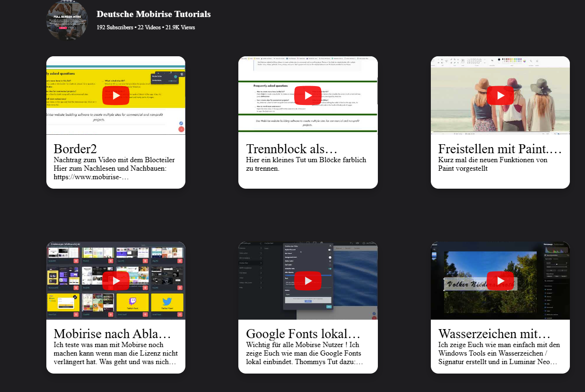Screen dimensions: 585x392
Task: Choose the Google Fonts lokal… title
Action: click(x=303, y=334)
